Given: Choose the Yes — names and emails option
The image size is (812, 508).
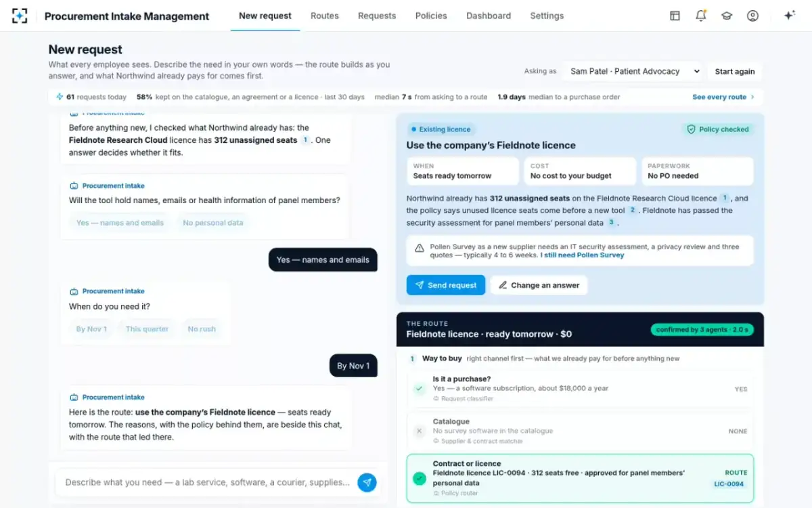Looking at the screenshot, I should pos(120,223).
